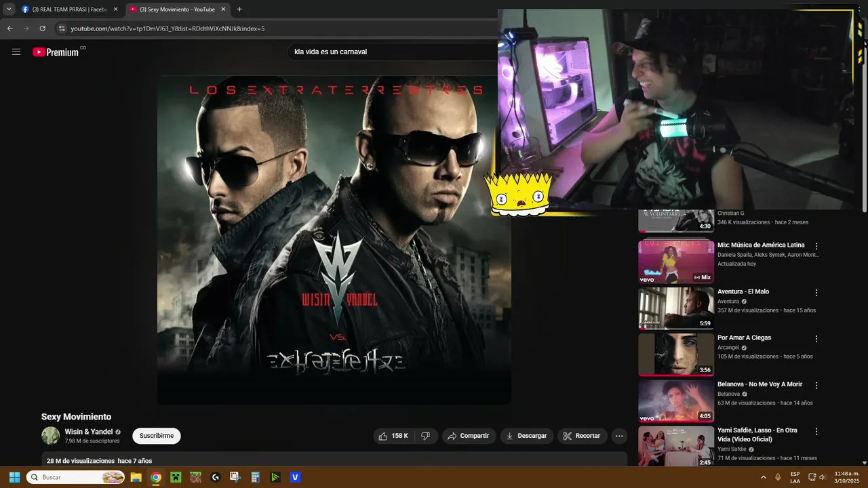Open the Wisin & Yandel channel avatar
Image resolution: width=868 pixels, height=488 pixels.
coord(50,436)
